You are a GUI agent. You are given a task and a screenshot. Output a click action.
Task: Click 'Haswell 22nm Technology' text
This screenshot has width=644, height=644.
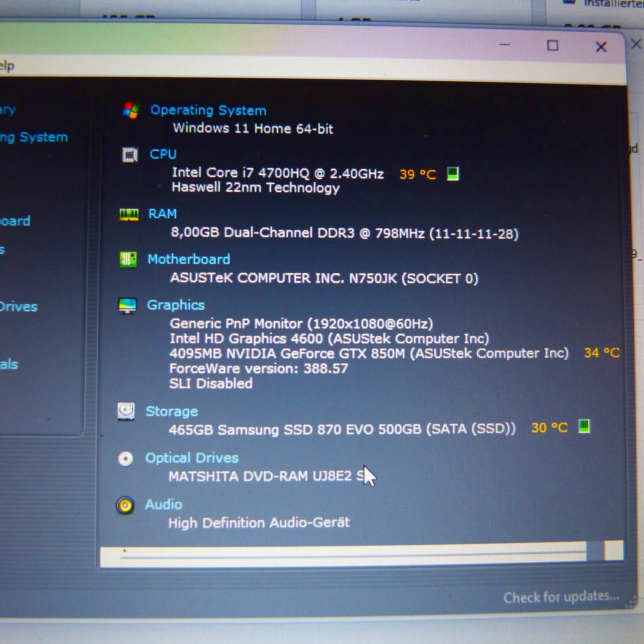[x=256, y=188]
